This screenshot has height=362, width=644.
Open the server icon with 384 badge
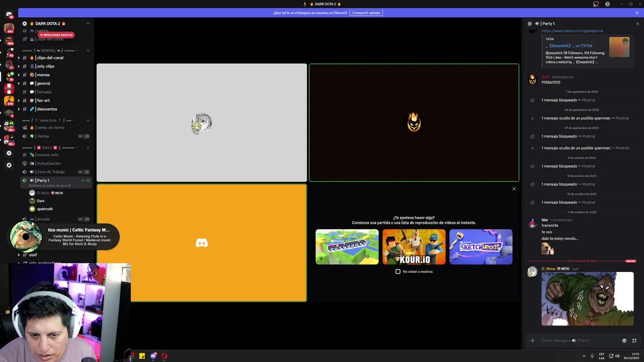9,40
